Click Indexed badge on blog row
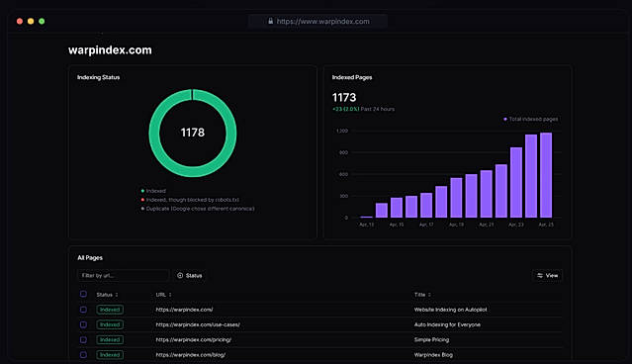 click(x=110, y=355)
